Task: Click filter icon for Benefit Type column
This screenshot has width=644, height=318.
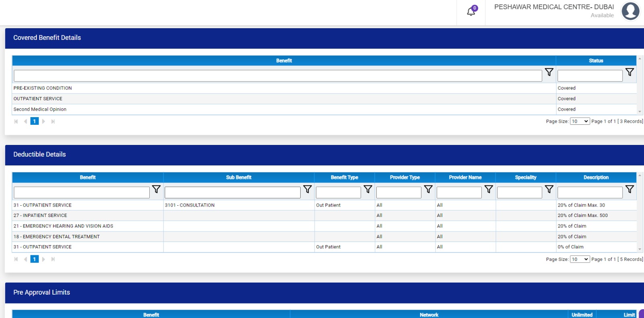Action: (368, 189)
